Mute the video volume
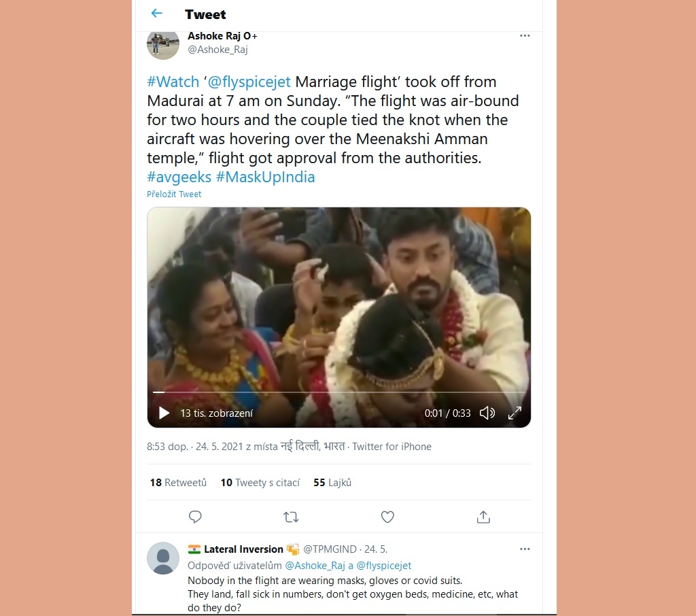 click(x=487, y=413)
